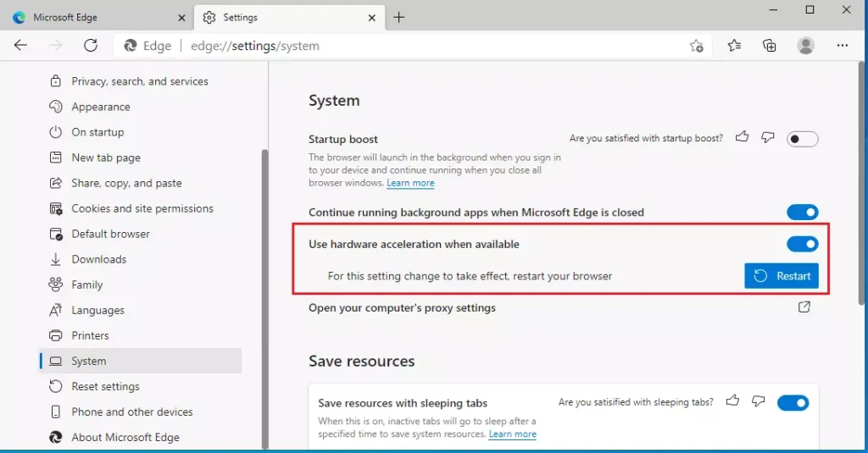868x453 pixels.
Task: Open Cookies and site permissions settings
Action: click(140, 208)
